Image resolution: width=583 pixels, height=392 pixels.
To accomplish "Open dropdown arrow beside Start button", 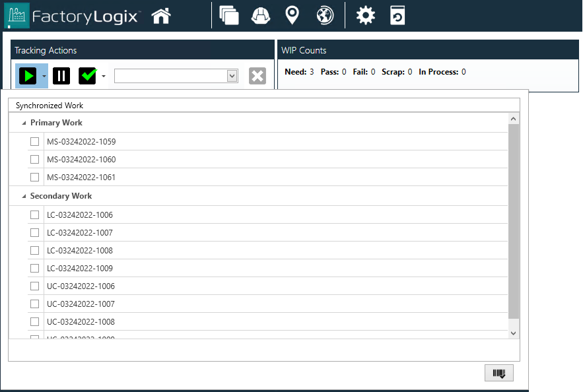I will pos(44,76).
